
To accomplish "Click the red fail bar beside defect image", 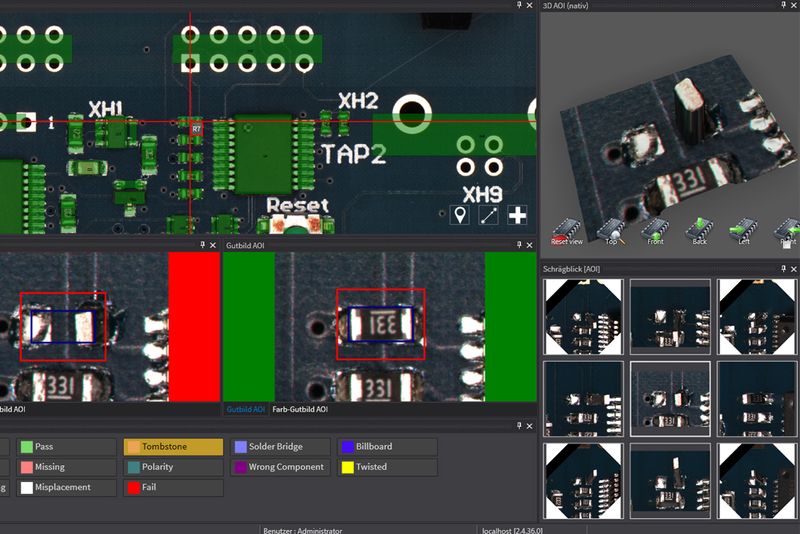I will pyautogui.click(x=194, y=326).
